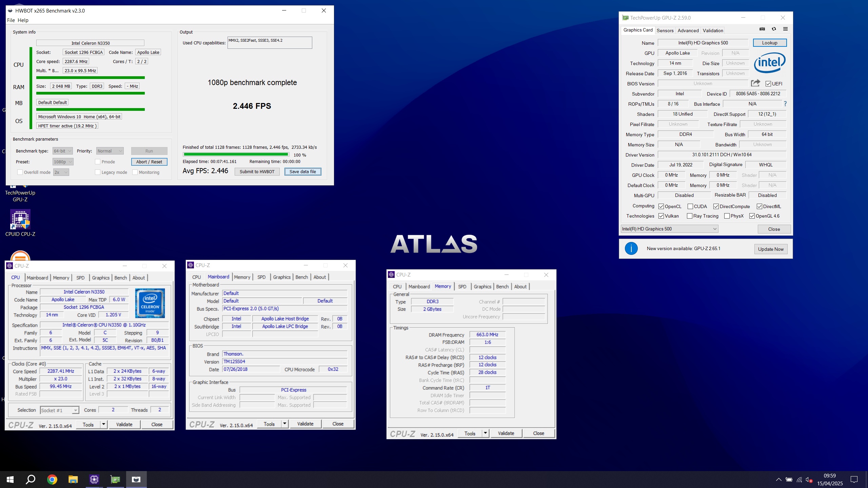
Task: Open the Priority Normal dropdown
Action: coord(110,151)
